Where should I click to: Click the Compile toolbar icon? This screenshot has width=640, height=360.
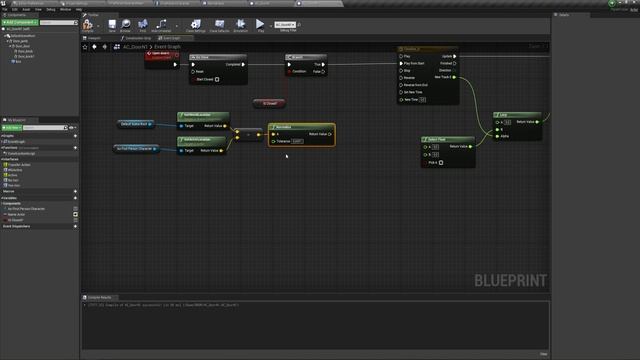(87, 24)
